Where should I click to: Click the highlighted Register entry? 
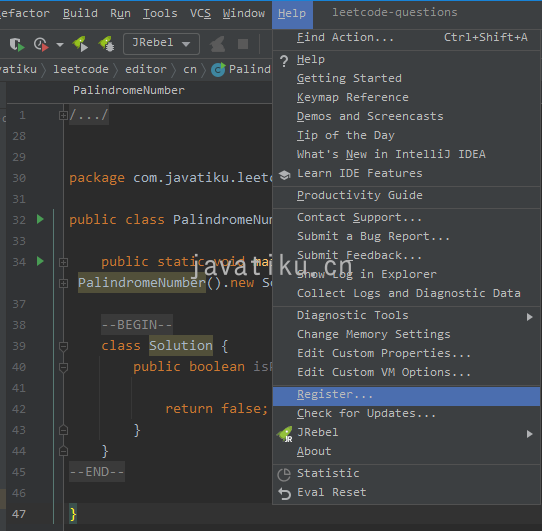(406, 396)
